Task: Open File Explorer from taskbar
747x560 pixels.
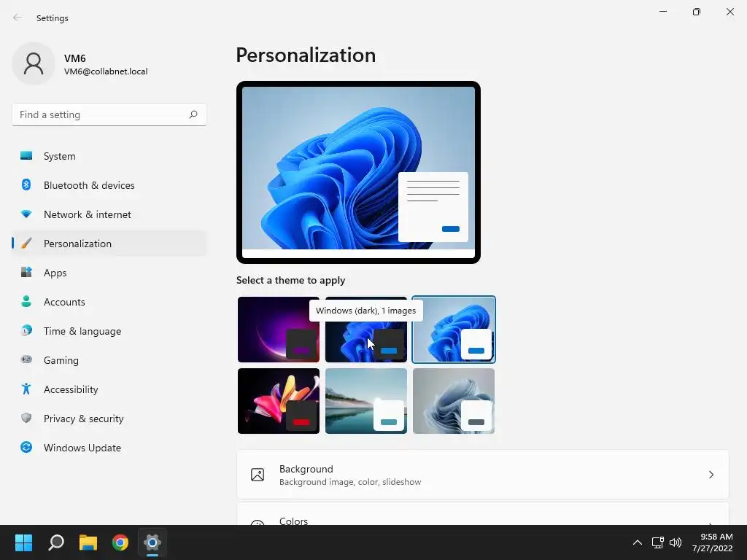Action: point(88,542)
